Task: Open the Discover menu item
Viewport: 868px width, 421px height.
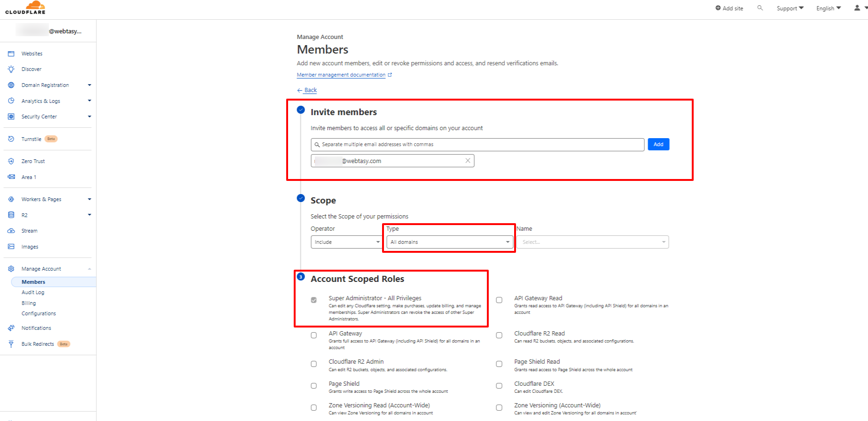Action: pyautogui.click(x=31, y=69)
